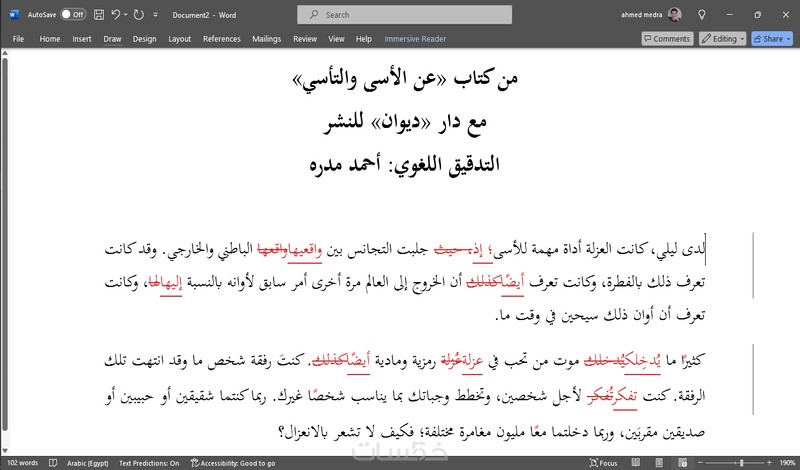Click the Redo icon
The width and height of the screenshot is (800, 470).
tap(138, 15)
